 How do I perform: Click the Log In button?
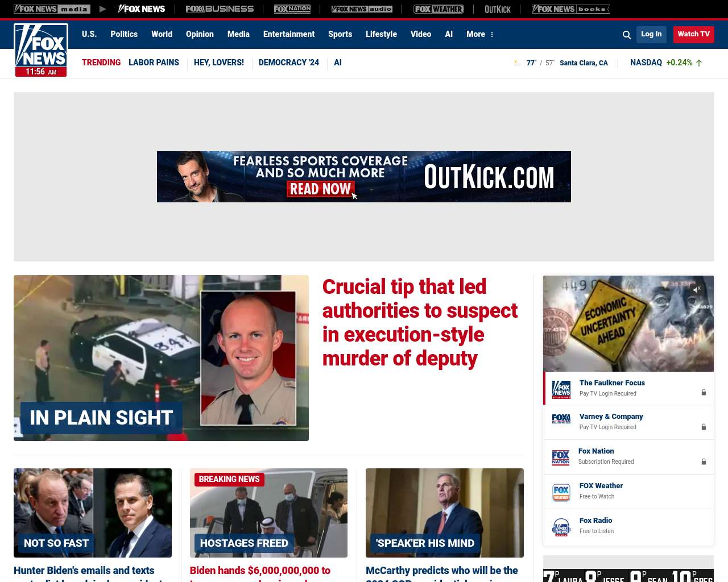point(651,34)
